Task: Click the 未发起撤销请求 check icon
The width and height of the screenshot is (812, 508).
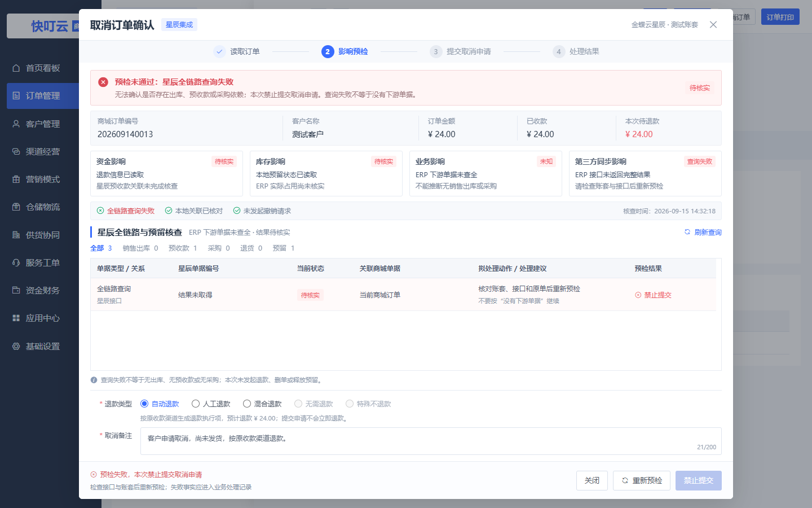Action: pyautogui.click(x=237, y=211)
